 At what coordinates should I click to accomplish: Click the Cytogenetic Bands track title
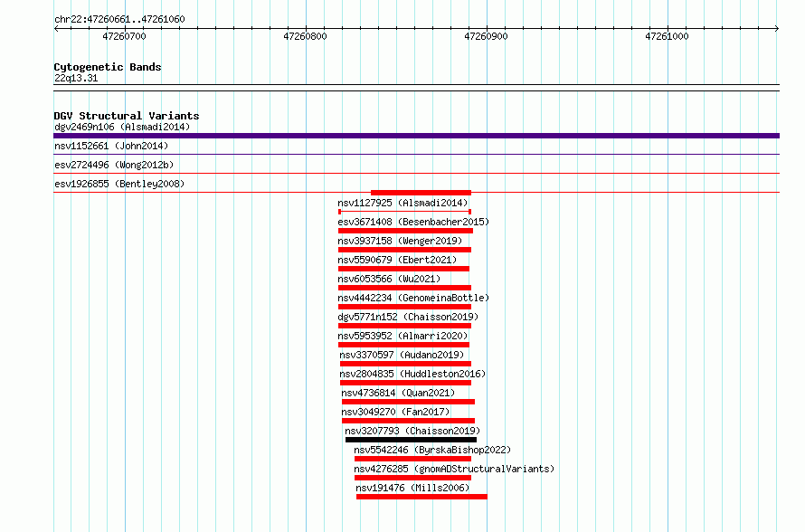coord(108,67)
